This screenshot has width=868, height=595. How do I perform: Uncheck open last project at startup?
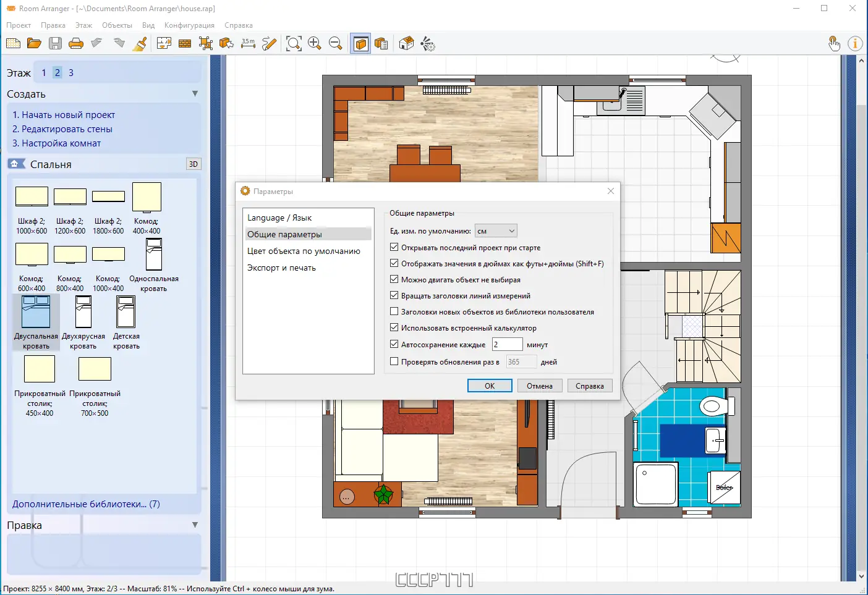tap(394, 247)
